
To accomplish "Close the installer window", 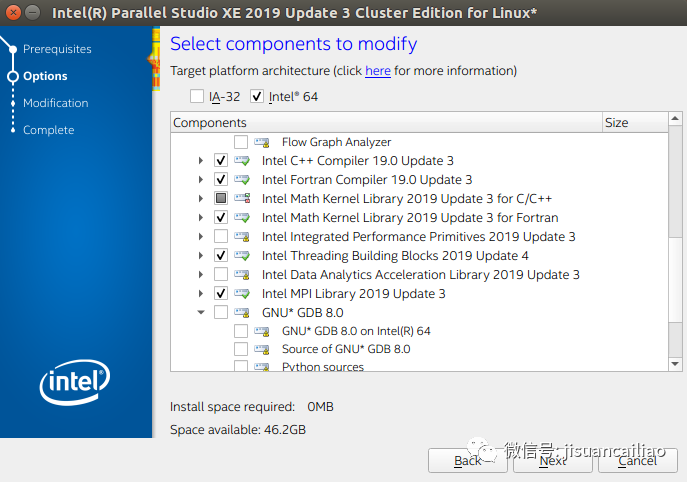I will click(13, 12).
